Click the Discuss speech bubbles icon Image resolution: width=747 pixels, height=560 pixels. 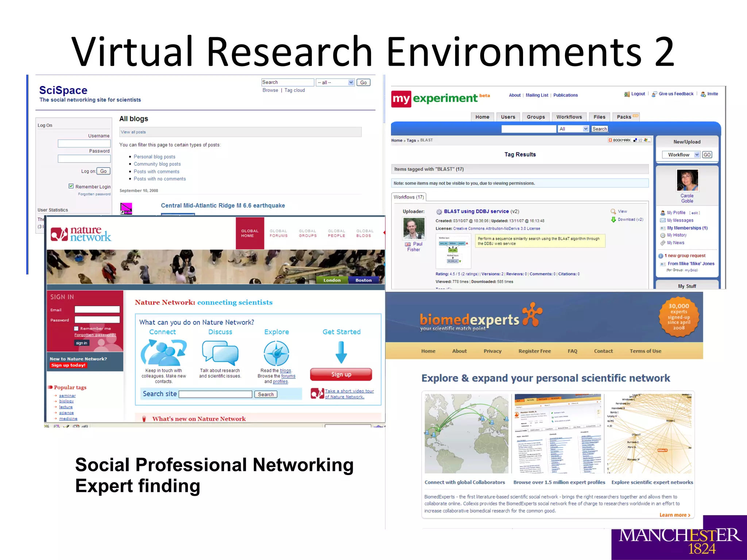[x=220, y=353]
